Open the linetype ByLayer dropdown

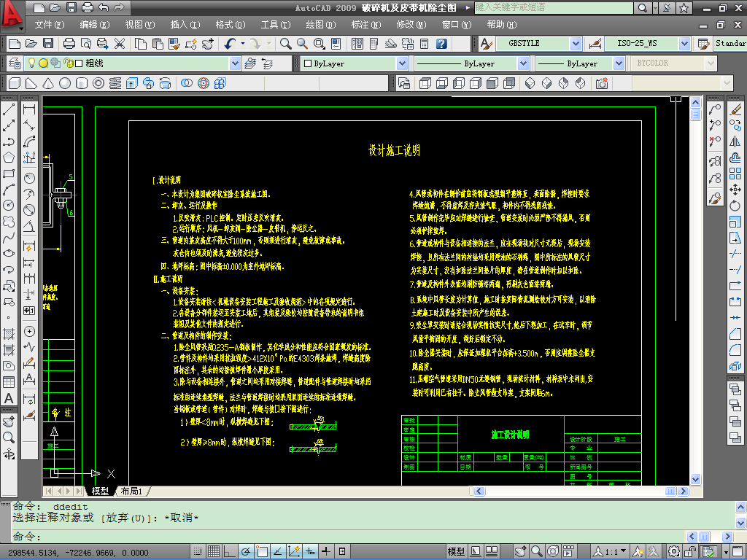[523, 63]
